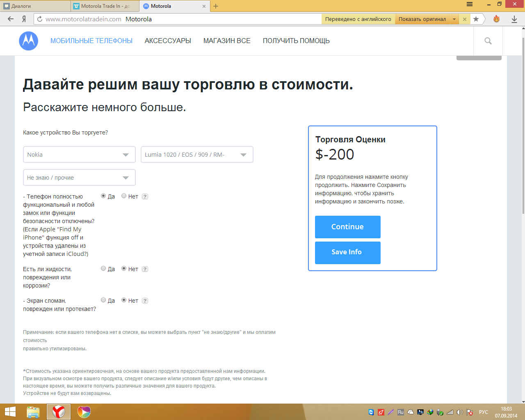The height and width of the screenshot is (420, 525).
Task: Click the $-200 estimate value
Action: coord(335,155)
